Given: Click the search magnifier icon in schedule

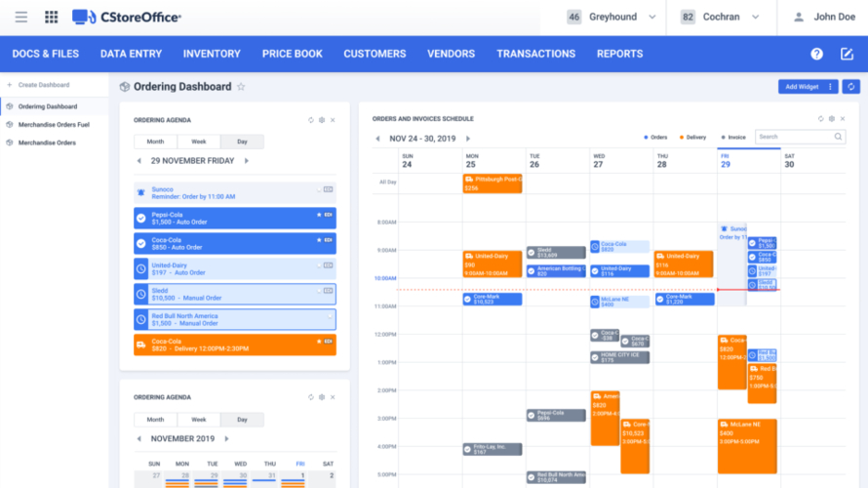Looking at the screenshot, I should (838, 137).
